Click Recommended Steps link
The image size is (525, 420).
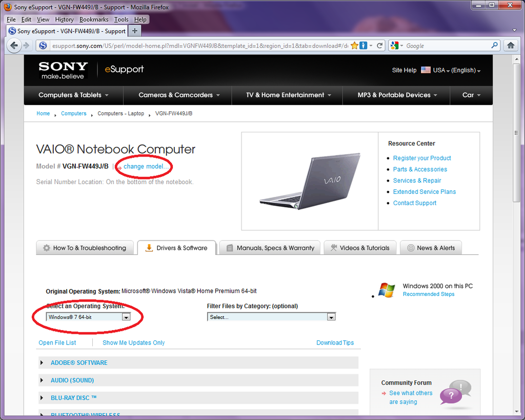429,294
